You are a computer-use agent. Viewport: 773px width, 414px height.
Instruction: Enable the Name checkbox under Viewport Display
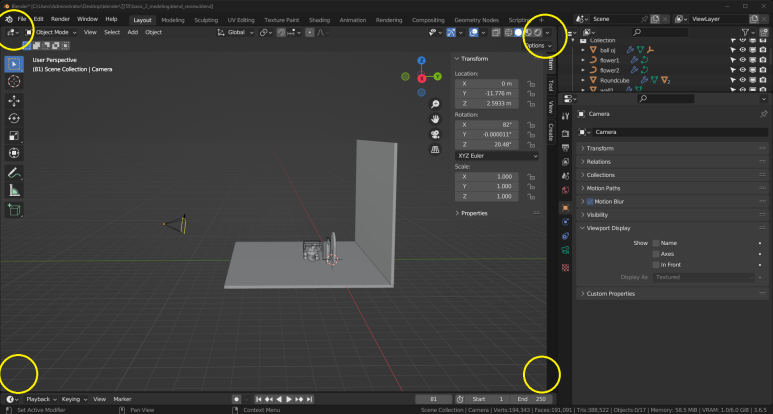point(656,243)
